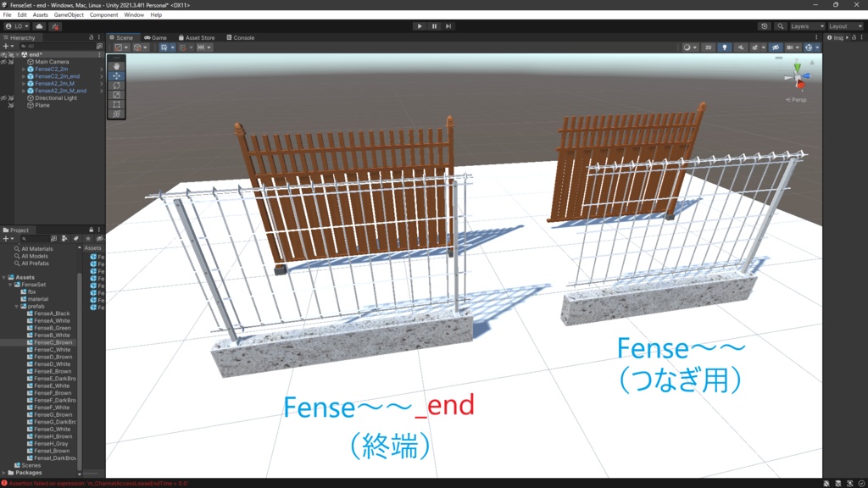
Task: Toggle scene view lighting
Action: point(725,47)
